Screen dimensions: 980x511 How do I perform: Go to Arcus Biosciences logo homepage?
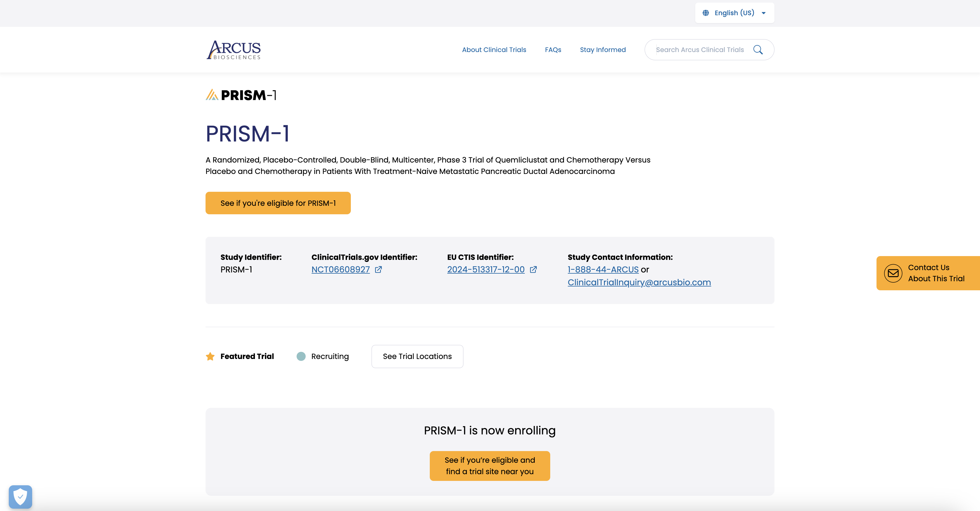(x=234, y=50)
